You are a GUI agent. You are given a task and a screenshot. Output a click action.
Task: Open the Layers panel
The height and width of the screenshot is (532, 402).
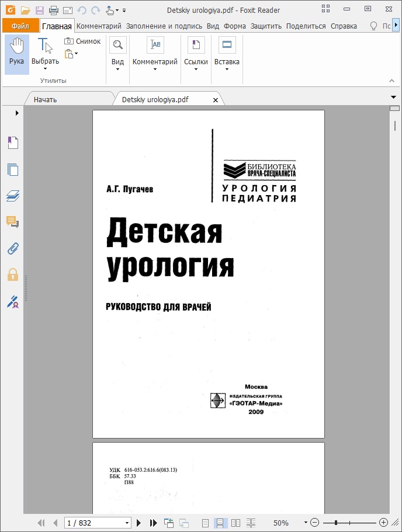pyautogui.click(x=13, y=196)
